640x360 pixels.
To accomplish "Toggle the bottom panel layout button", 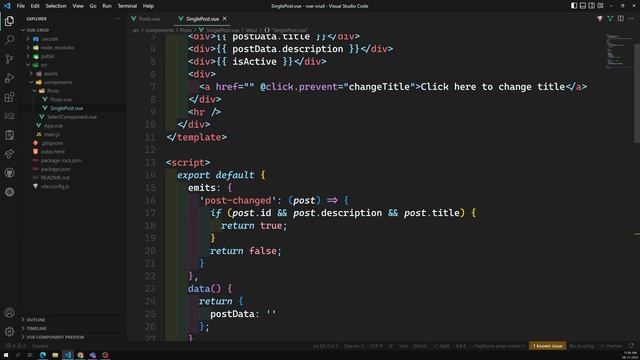I will pyautogui.click(x=583, y=6).
